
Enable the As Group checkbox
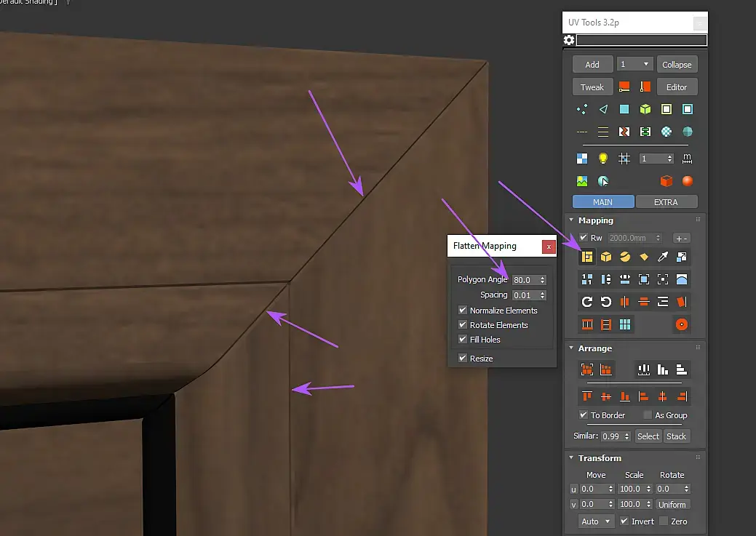point(648,415)
